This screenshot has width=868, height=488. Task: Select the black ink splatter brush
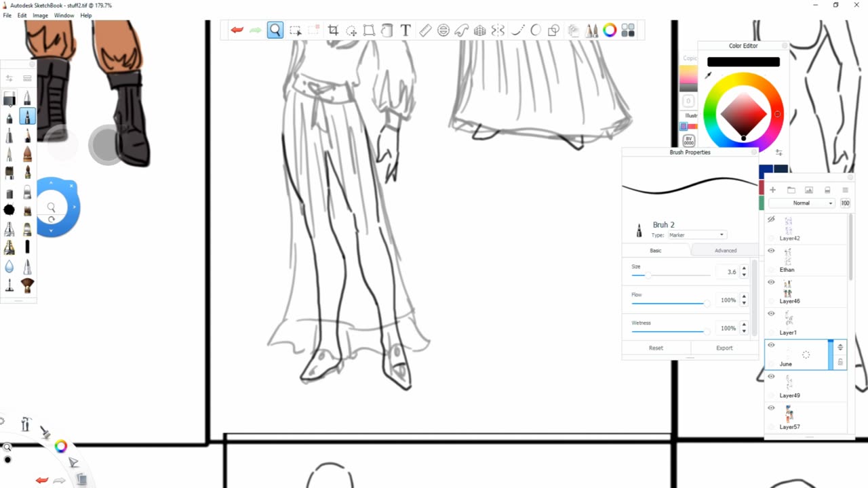9,210
